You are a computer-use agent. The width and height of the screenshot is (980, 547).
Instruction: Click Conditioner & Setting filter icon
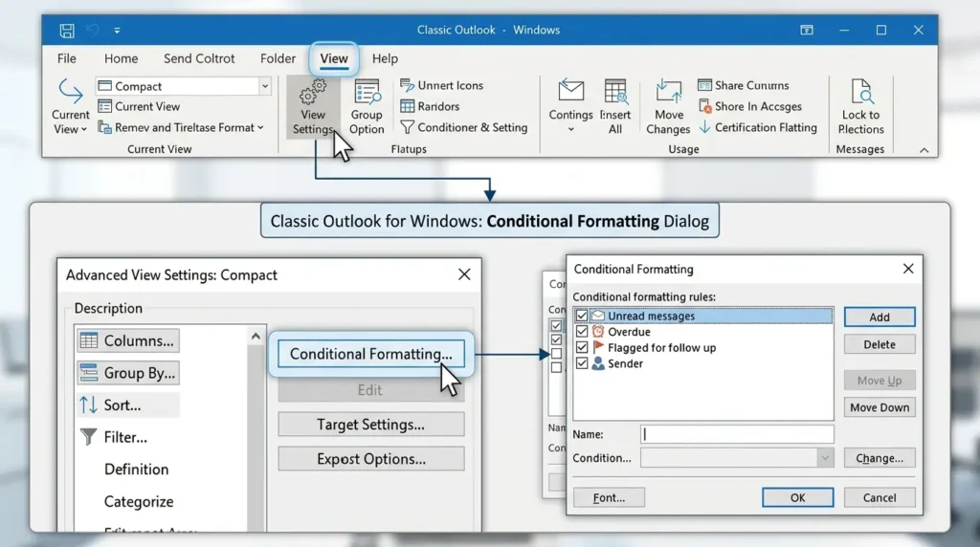click(407, 127)
